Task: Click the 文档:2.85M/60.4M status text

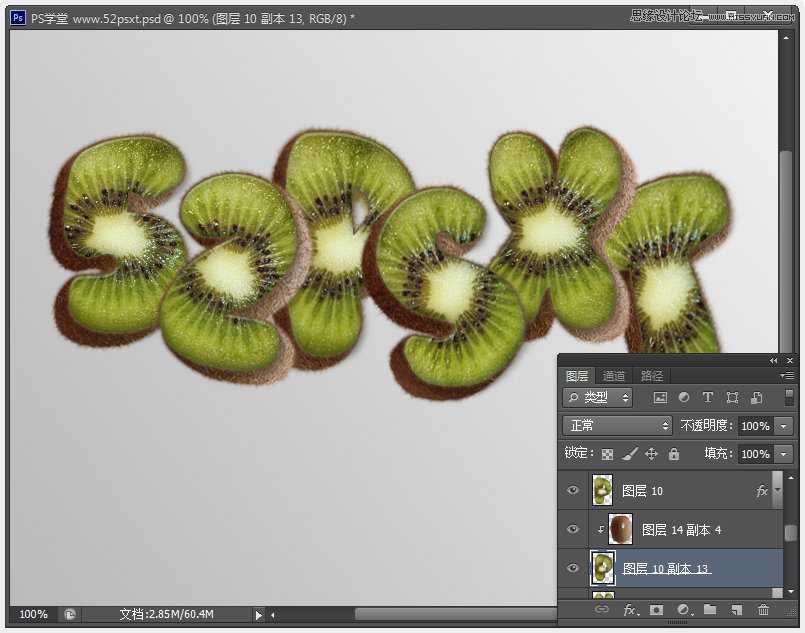Action: (166, 614)
